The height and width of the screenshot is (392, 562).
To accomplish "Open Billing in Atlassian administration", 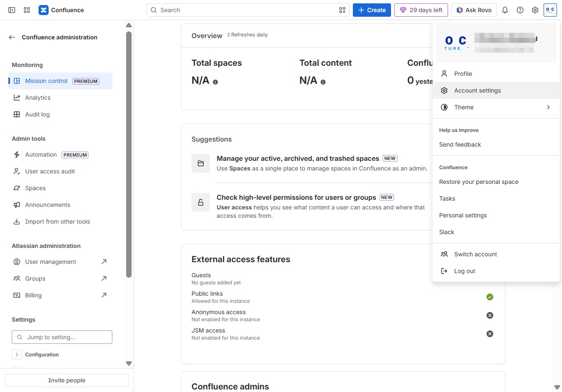I will [60, 295].
